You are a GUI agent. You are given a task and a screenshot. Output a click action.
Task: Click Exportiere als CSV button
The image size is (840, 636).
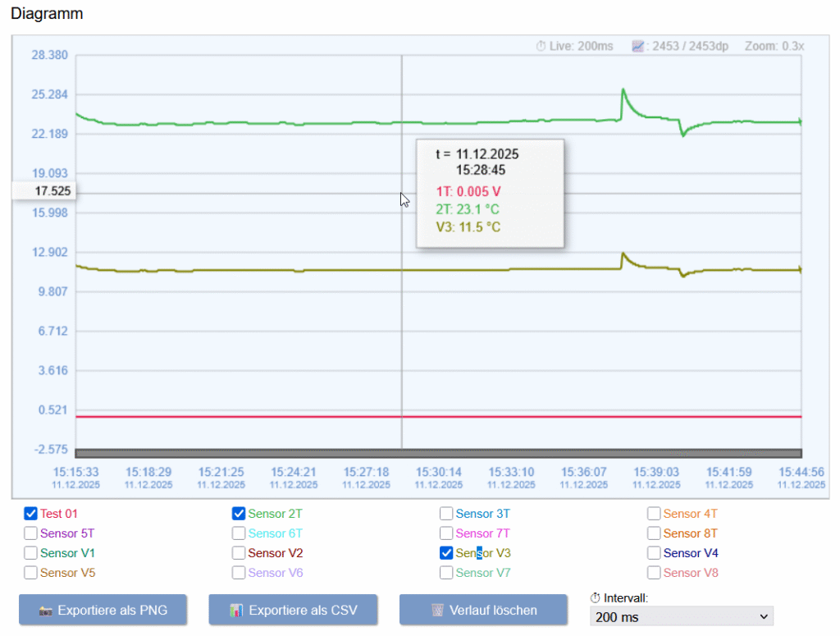pyautogui.click(x=293, y=610)
